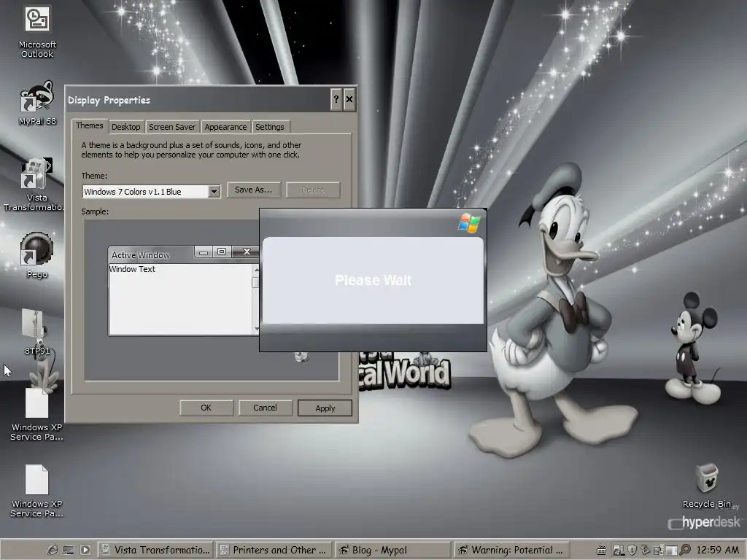Click the on-screen keyboard tray icon
The height and width of the screenshot is (560, 747).
coord(601,551)
